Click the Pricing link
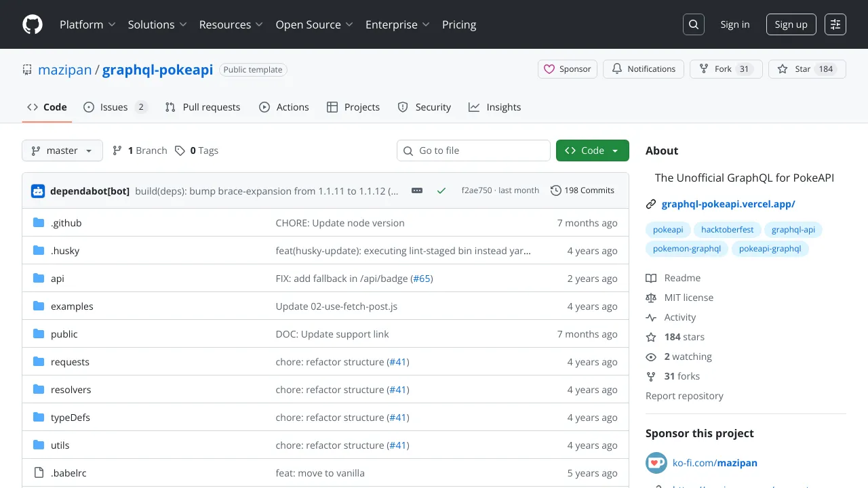Viewport: 868px width, 488px height. click(x=459, y=24)
